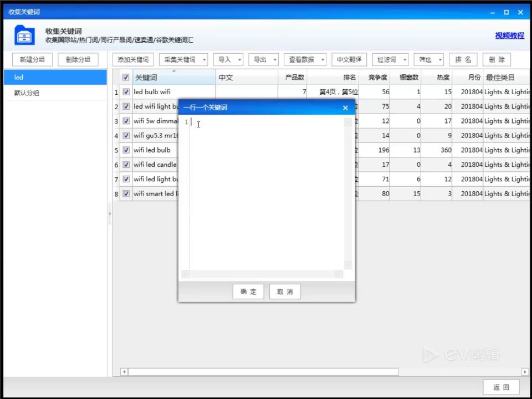Click the 新建分组 button

click(32, 60)
